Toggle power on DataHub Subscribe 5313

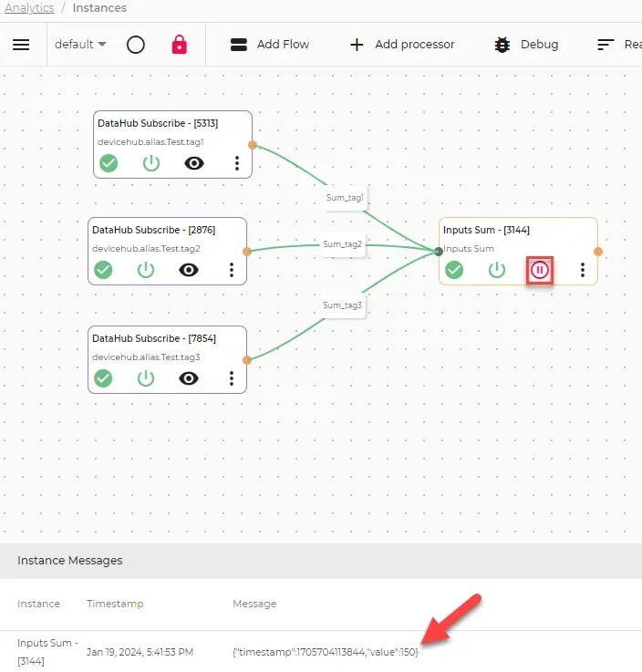click(150, 163)
